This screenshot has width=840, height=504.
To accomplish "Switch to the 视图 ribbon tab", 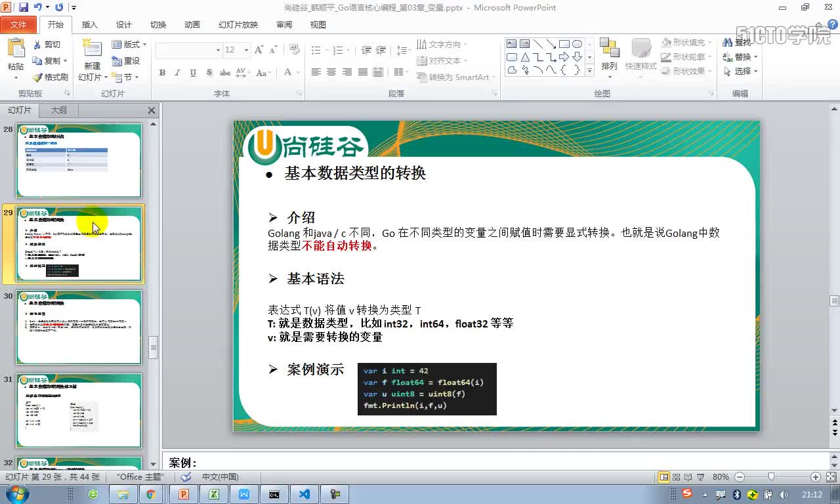I will [318, 25].
